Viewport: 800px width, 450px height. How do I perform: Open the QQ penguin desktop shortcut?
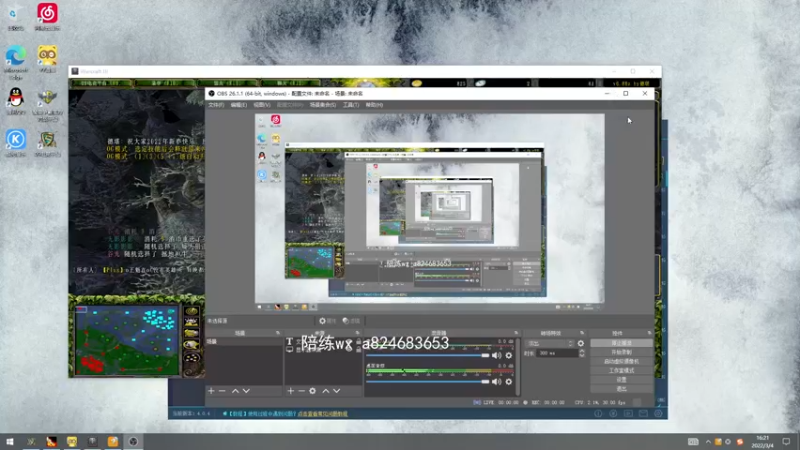pos(16,101)
